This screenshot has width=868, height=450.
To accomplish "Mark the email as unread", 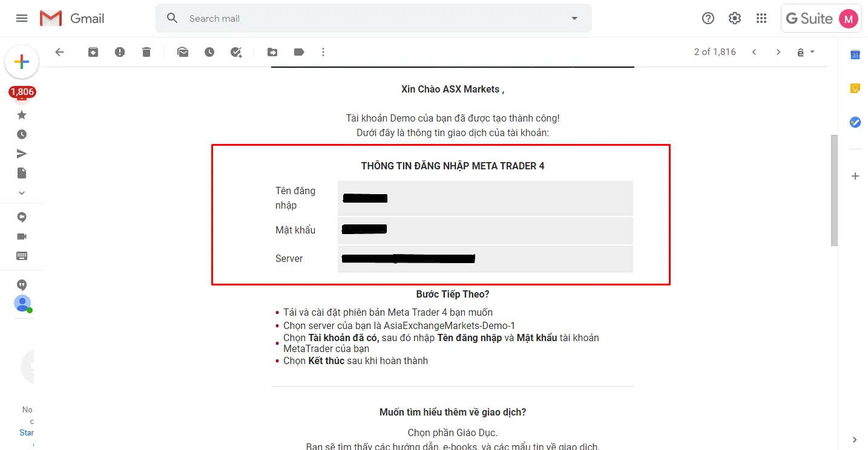I will (x=183, y=52).
